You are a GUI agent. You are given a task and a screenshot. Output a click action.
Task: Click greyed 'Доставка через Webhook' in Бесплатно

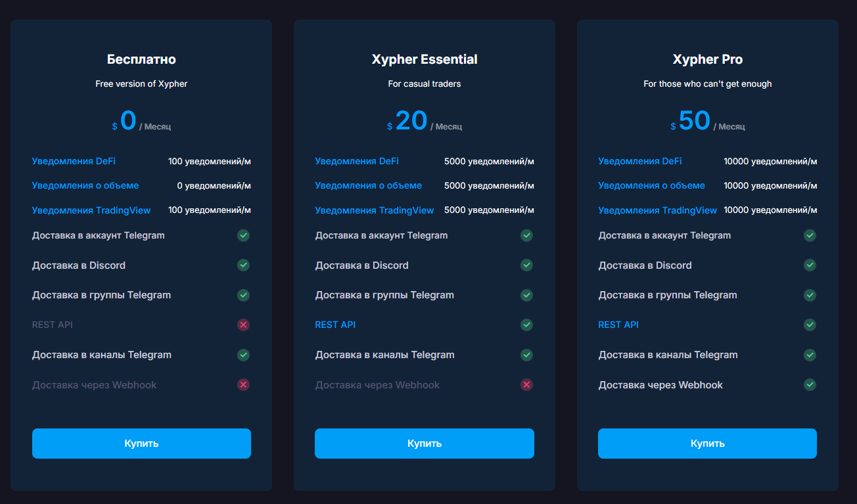point(95,385)
